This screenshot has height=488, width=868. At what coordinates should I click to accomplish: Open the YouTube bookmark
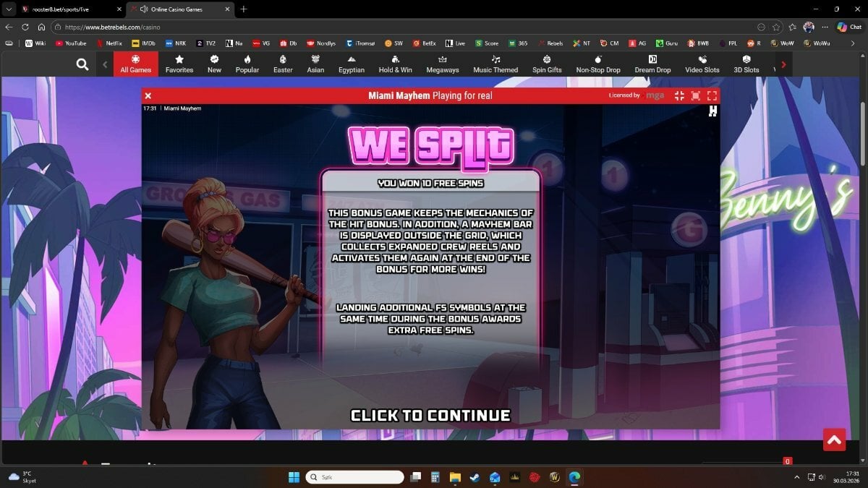(70, 43)
